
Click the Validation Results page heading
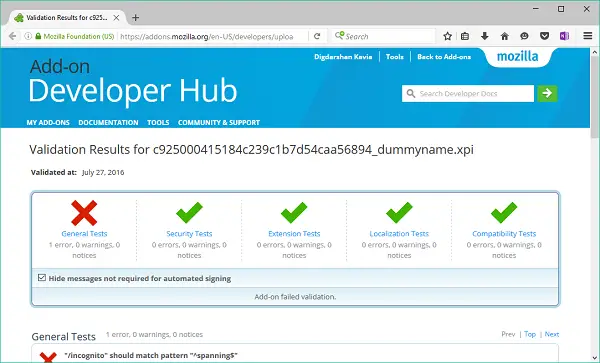coord(251,150)
